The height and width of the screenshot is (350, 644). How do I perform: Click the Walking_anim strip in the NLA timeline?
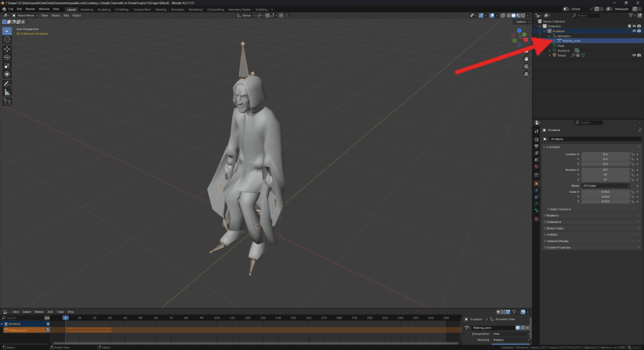[x=88, y=330]
